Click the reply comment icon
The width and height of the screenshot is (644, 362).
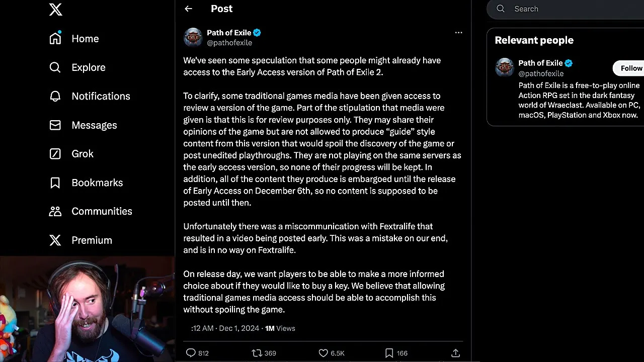[x=191, y=353]
